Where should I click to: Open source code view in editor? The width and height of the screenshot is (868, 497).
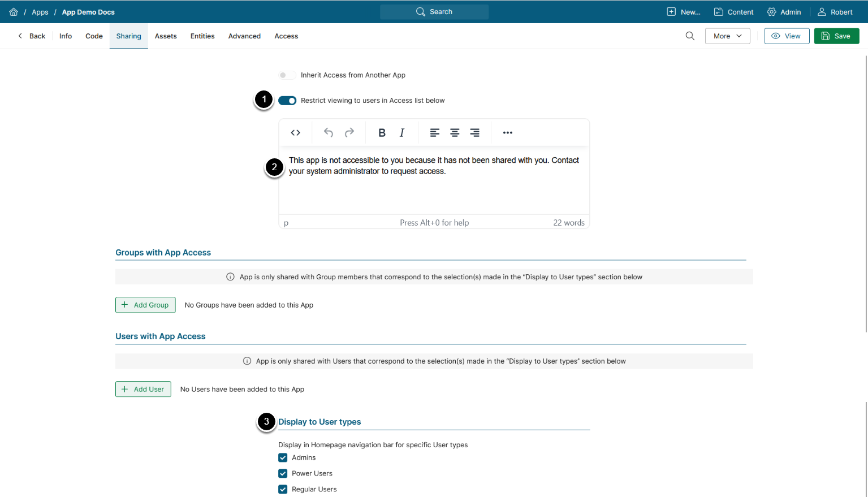(x=295, y=133)
